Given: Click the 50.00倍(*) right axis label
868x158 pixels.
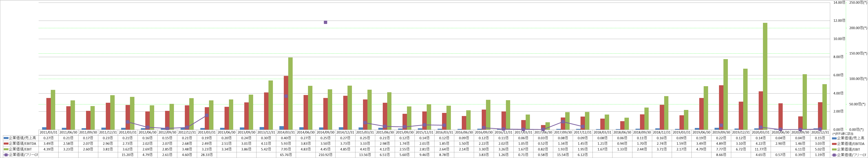Looking at the screenshot, I should (x=857, y=104).
